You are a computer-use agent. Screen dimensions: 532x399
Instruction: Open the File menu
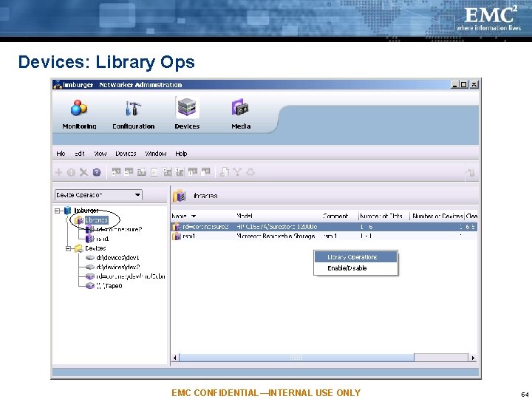coord(61,154)
